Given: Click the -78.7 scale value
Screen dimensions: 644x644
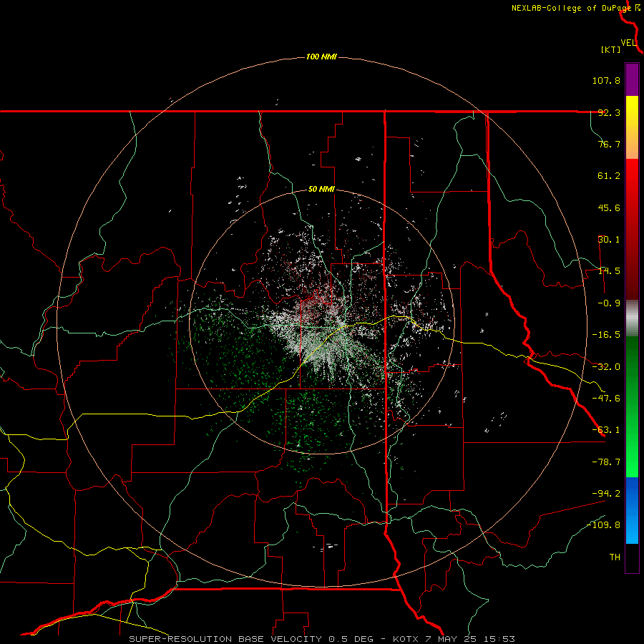Looking at the screenshot, I should tap(606, 462).
